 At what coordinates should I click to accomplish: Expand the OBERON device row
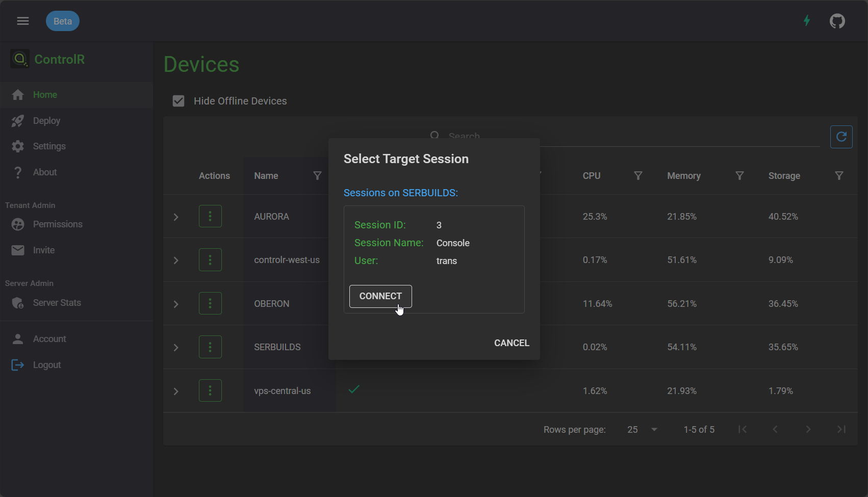[176, 304]
